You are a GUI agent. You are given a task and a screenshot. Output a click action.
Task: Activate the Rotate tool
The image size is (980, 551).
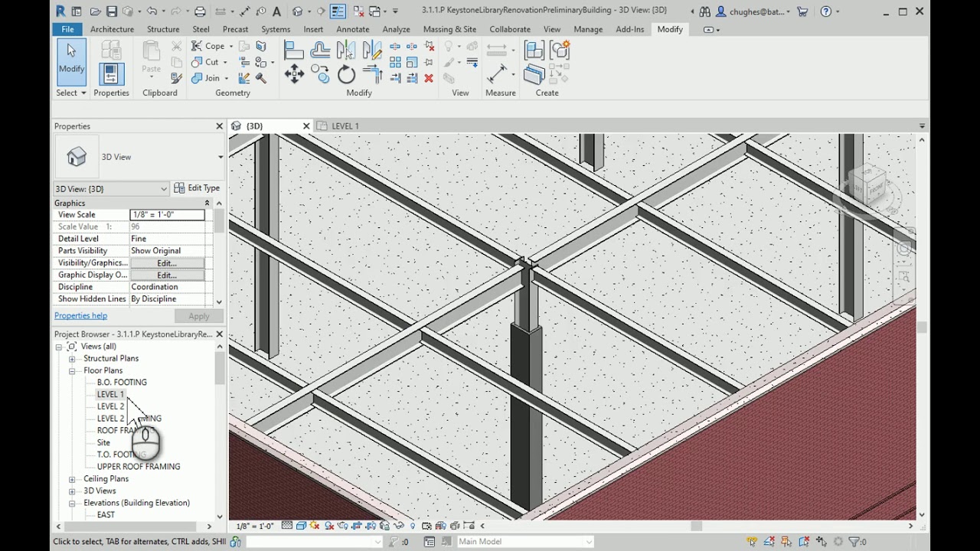[346, 74]
